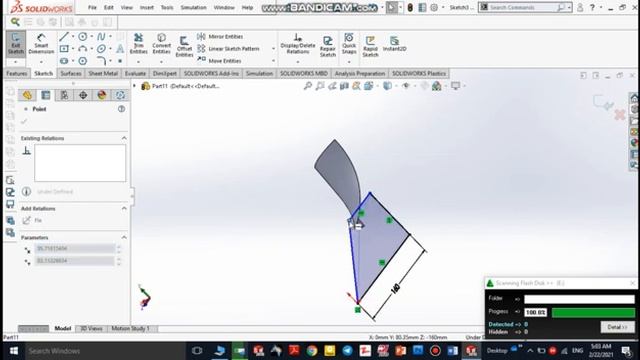Select the Ellipse sketch tool
Image resolution: width=640 pixels, height=360 pixels.
pyautogui.click(x=101, y=49)
